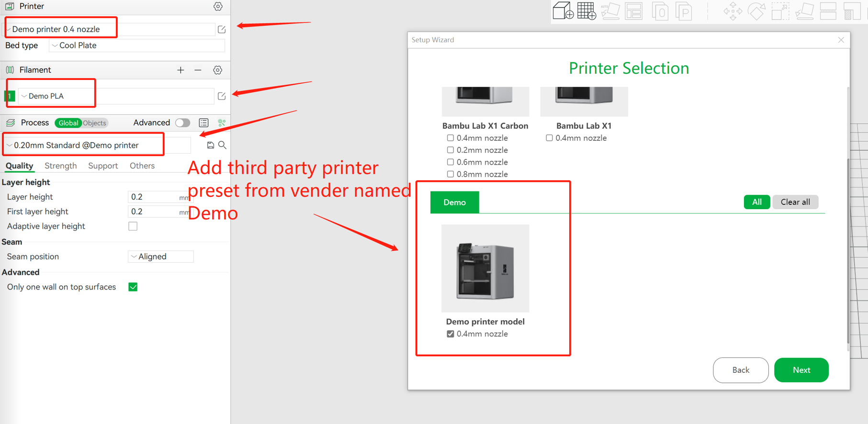Open the parameter list view icon
Image resolution: width=868 pixels, height=424 pixels.
pyautogui.click(x=203, y=123)
